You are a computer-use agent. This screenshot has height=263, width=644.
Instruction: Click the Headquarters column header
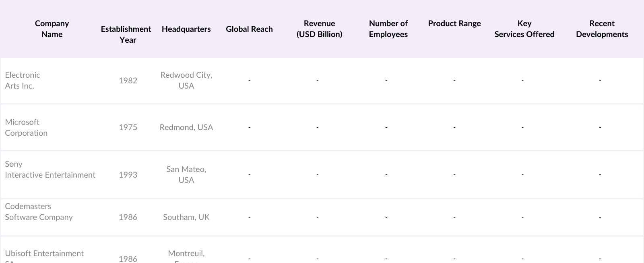coord(186,29)
